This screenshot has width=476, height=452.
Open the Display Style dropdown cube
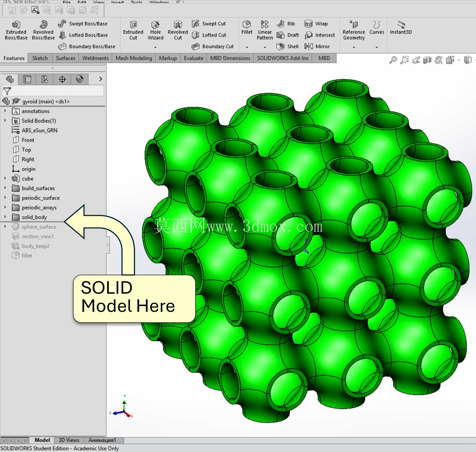468,60
